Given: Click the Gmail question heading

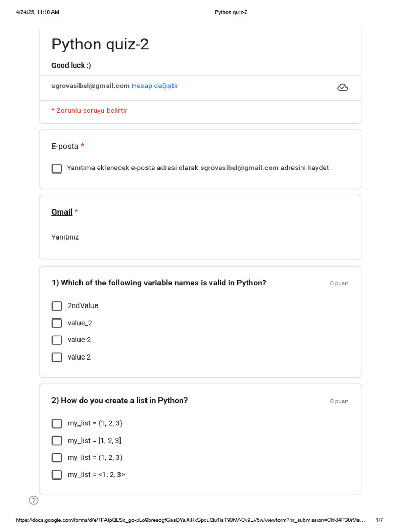Looking at the screenshot, I should click(62, 212).
